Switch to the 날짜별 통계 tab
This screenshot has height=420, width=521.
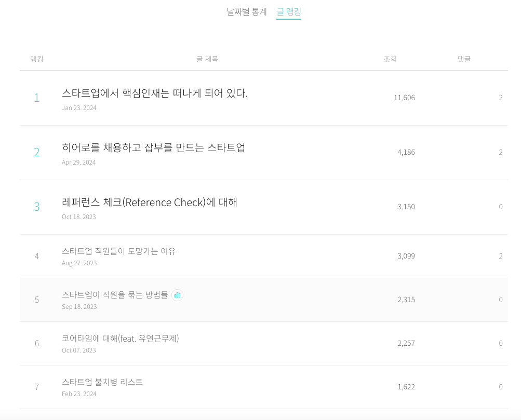246,11
